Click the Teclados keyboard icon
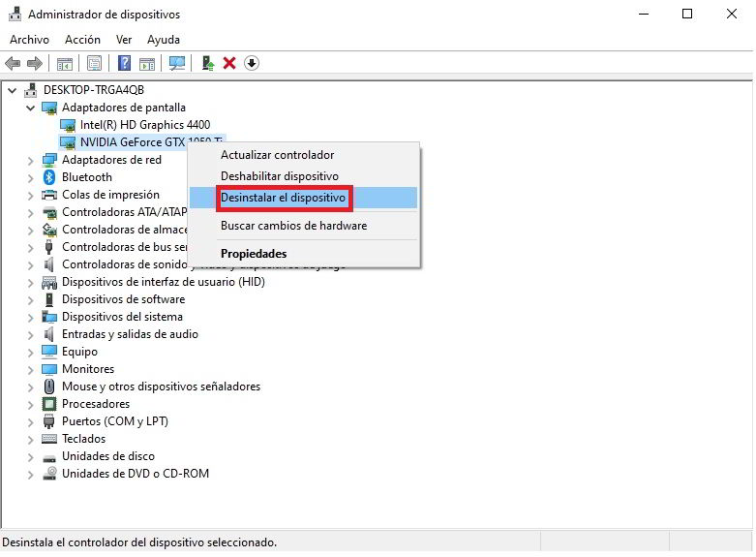Image resolution: width=756 pixels, height=557 pixels. click(x=49, y=439)
